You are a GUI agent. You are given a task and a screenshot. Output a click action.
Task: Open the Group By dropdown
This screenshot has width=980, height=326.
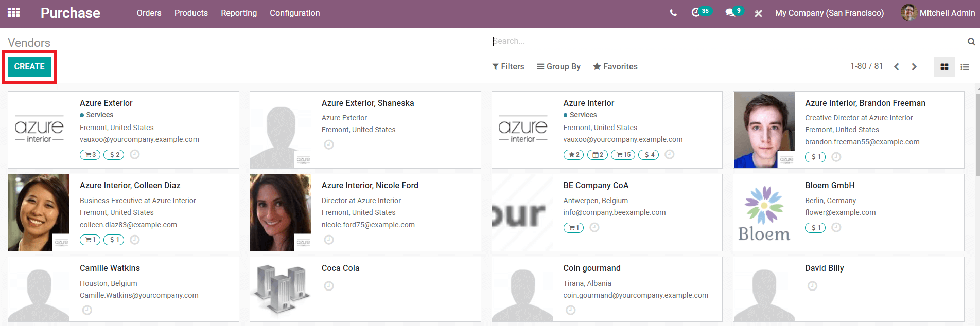click(x=558, y=67)
